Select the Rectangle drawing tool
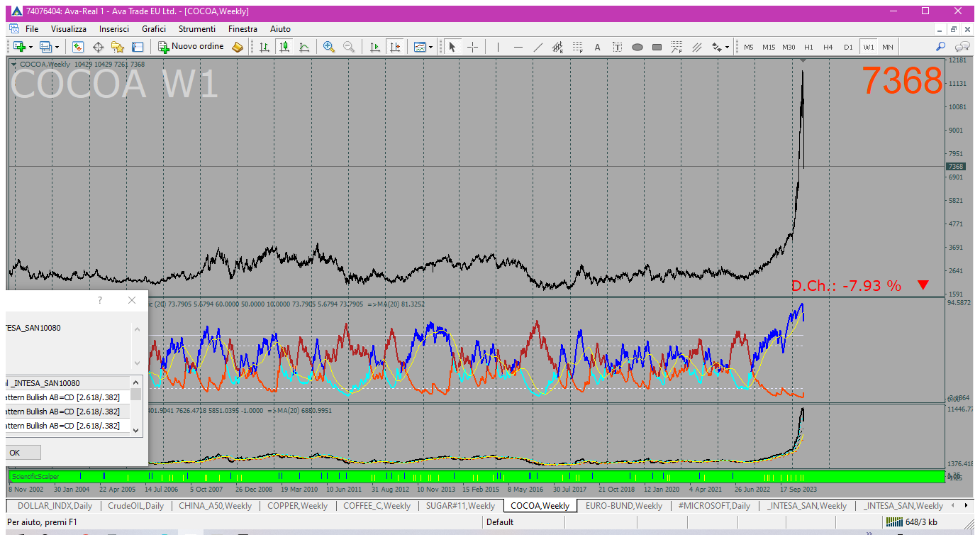 point(657,47)
